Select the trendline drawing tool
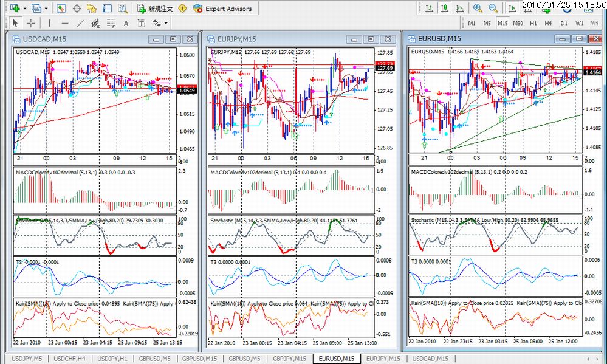This screenshot has width=607, height=364. coord(80,23)
